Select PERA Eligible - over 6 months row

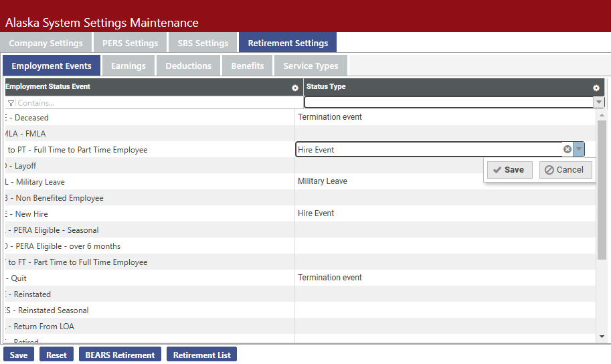pyautogui.click(x=300, y=246)
